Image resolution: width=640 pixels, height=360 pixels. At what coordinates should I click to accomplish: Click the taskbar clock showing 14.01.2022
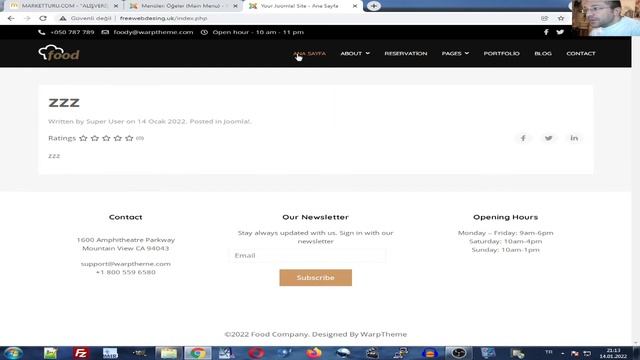613,353
